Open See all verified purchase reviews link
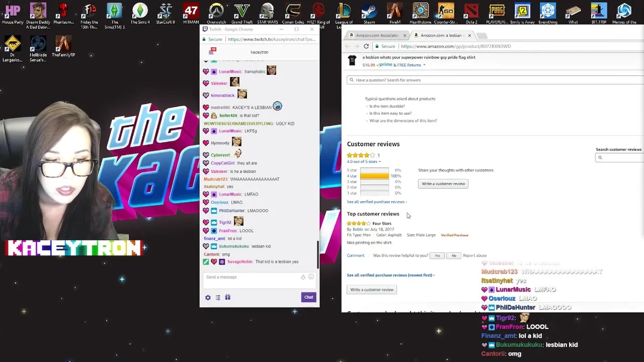The height and width of the screenshot is (362, 644). (x=376, y=202)
